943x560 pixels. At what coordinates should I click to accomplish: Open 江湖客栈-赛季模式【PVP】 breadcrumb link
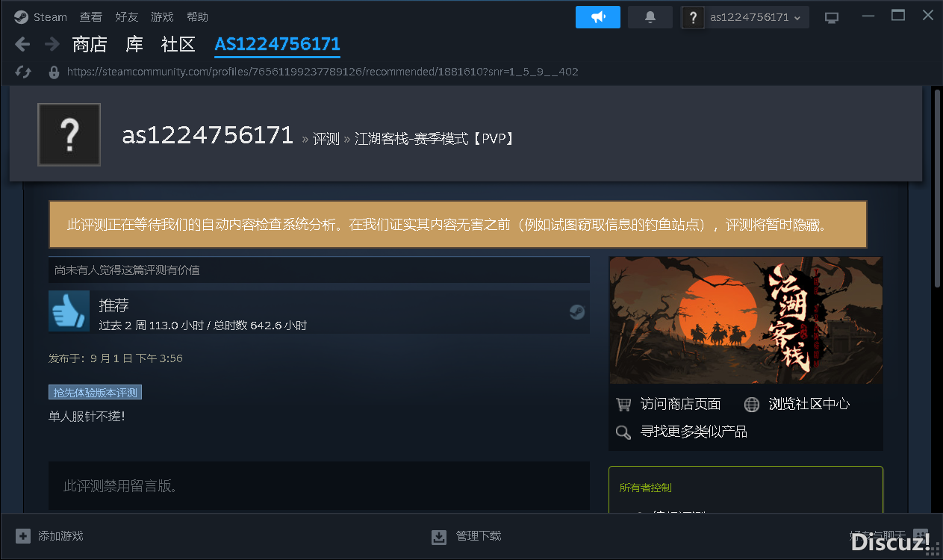click(x=435, y=139)
